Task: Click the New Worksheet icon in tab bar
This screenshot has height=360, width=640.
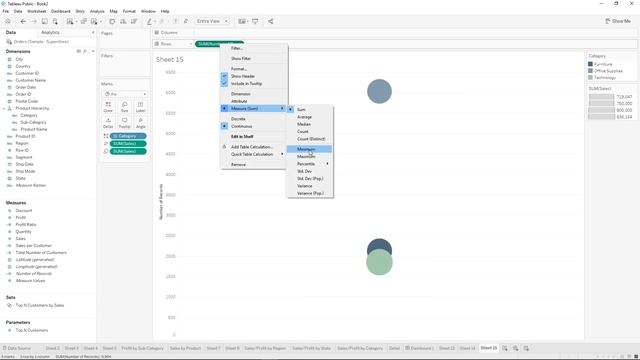Action: pos(505,348)
